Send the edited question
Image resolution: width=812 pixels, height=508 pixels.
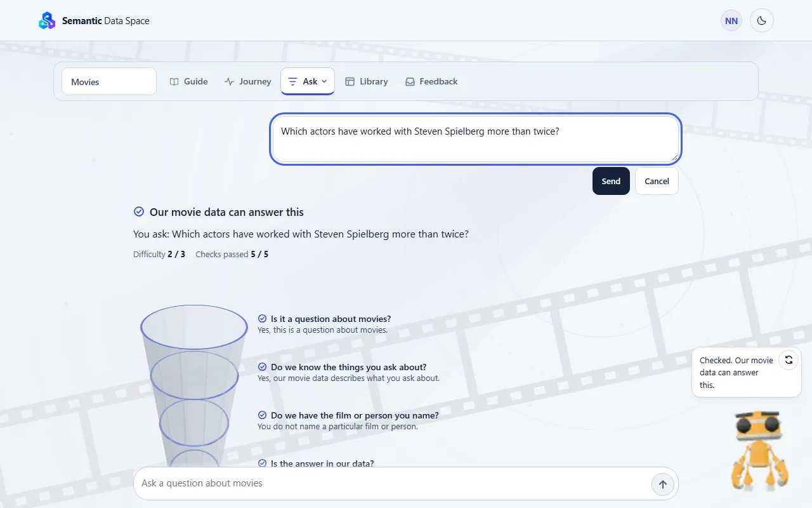pyautogui.click(x=611, y=181)
